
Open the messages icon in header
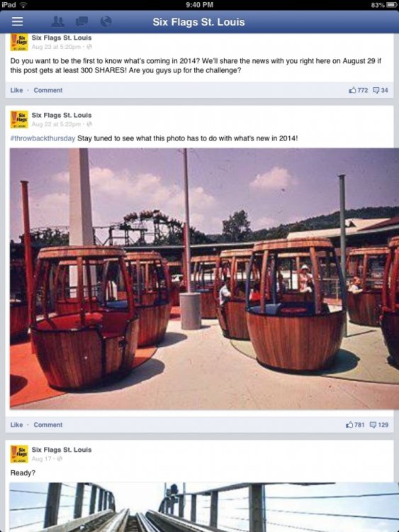[82, 22]
